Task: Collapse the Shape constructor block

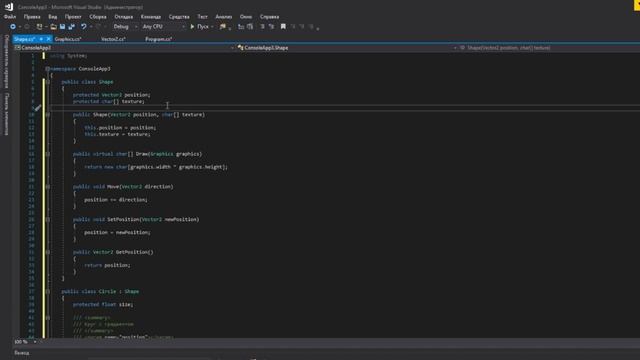Action: (x=48, y=115)
